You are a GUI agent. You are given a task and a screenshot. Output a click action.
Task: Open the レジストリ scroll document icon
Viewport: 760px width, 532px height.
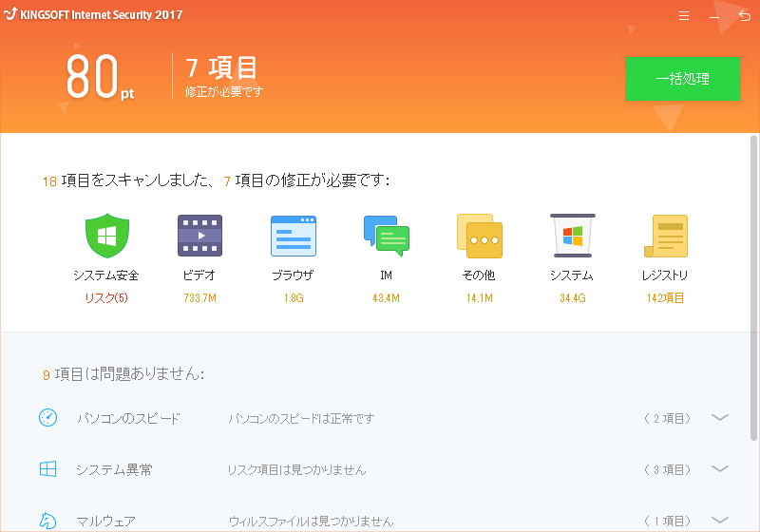666,236
